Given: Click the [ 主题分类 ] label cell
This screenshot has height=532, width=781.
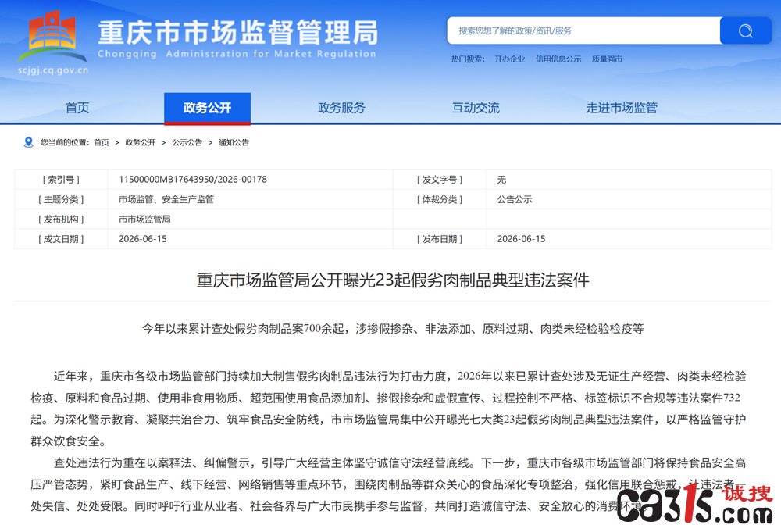Looking at the screenshot, I should pos(61,199).
